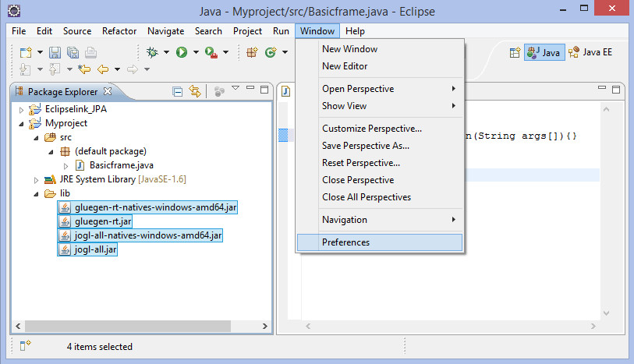The width and height of the screenshot is (634, 364).
Task: Click the Save All toolbar icon
Action: click(x=73, y=53)
